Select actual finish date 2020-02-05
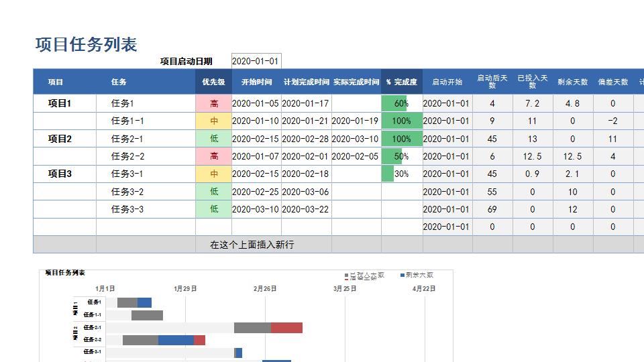Screen dimensions: 644x362 click(356, 156)
